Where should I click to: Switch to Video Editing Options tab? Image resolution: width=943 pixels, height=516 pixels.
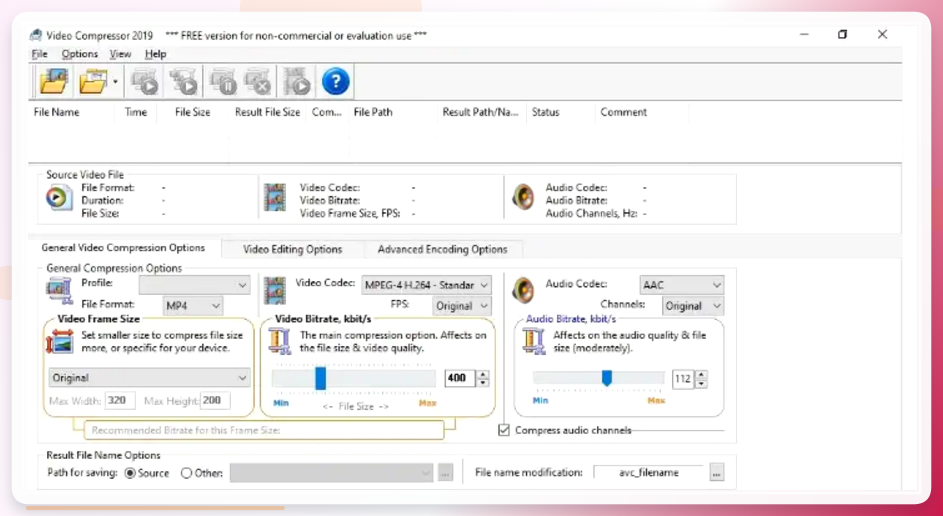coord(292,249)
